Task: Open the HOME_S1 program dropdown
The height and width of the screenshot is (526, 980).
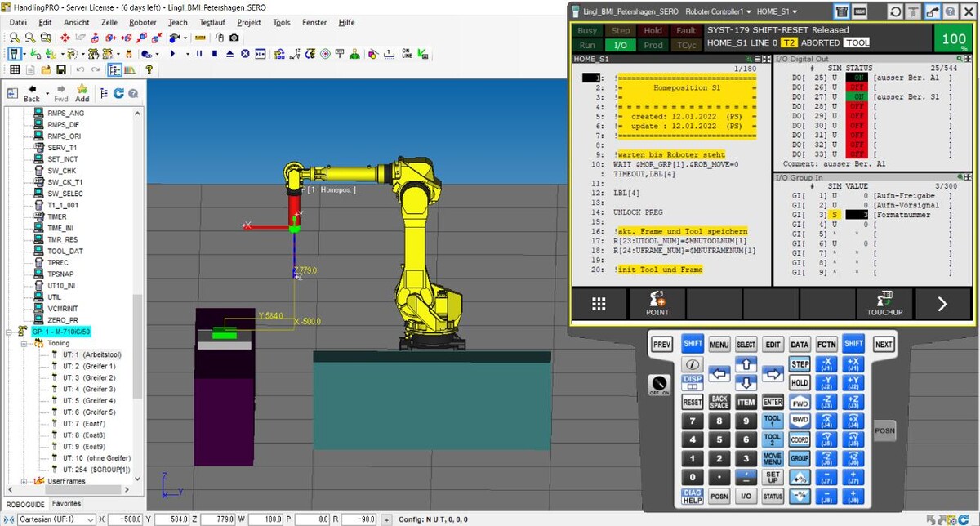Action: point(777,12)
